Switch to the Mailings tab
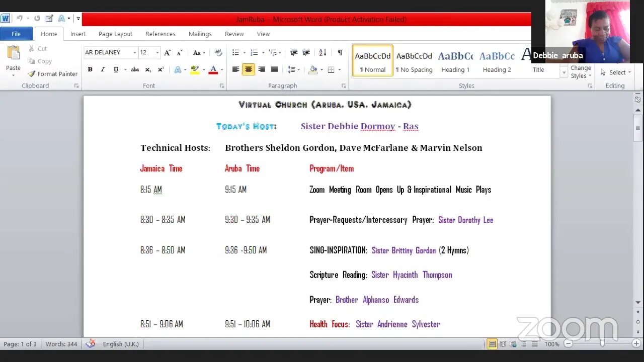The height and width of the screenshot is (362, 644). [x=200, y=34]
